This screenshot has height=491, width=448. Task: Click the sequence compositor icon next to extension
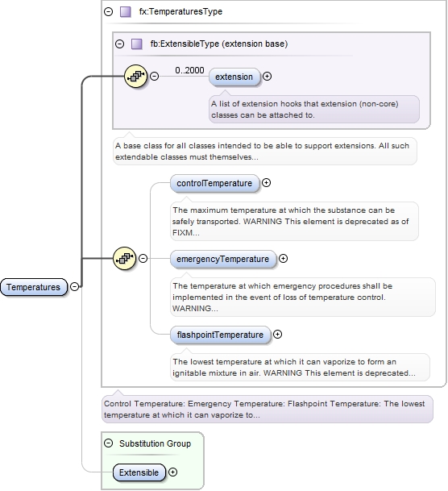pos(135,76)
